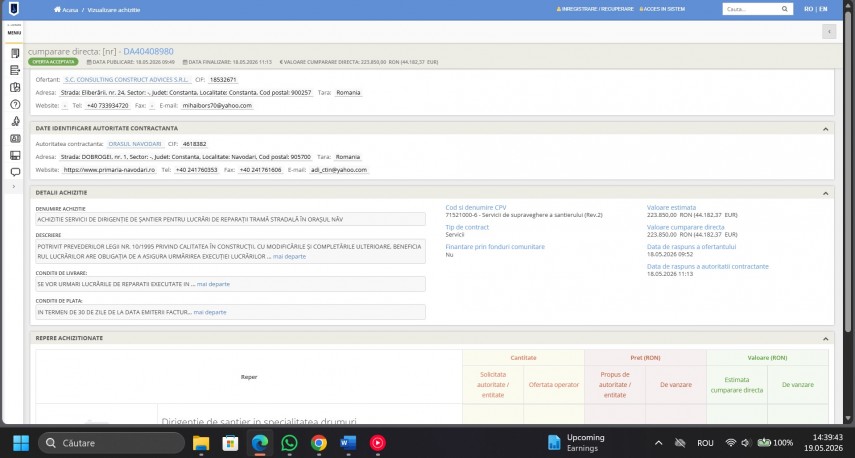The image size is (855, 458).
Task: Open the rocket icon in sidebar
Action: [x=15, y=121]
